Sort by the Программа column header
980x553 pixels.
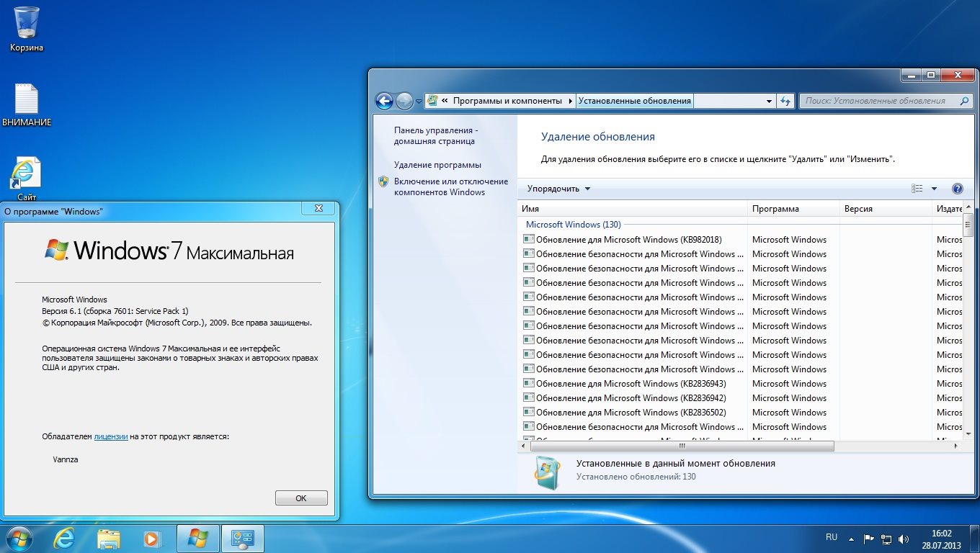point(794,209)
